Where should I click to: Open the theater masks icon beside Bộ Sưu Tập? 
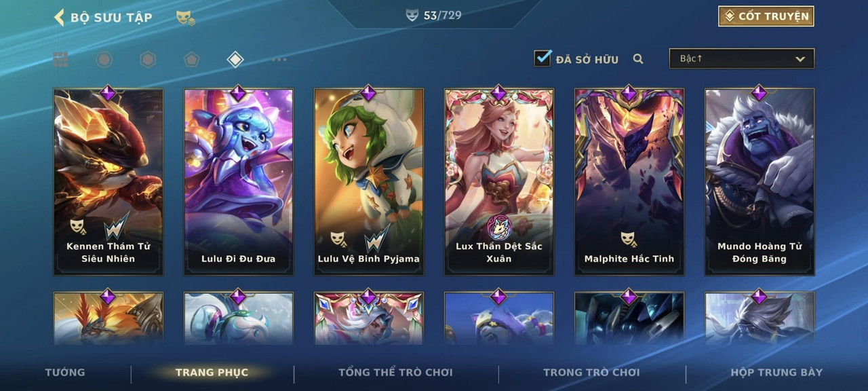(185, 18)
